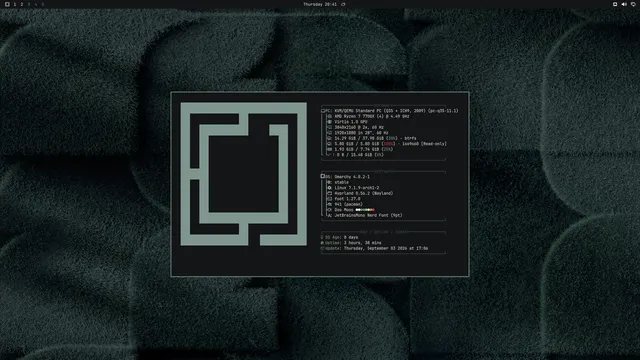This screenshot has width=640, height=360.
Task: Click the Hyprland (Wayland) line
Action: 360,193
